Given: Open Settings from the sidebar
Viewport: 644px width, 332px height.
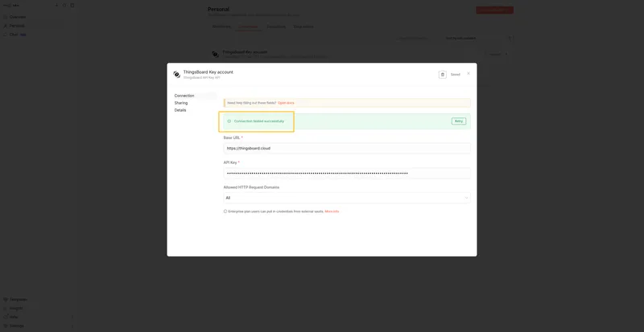Looking at the screenshot, I should (16, 326).
